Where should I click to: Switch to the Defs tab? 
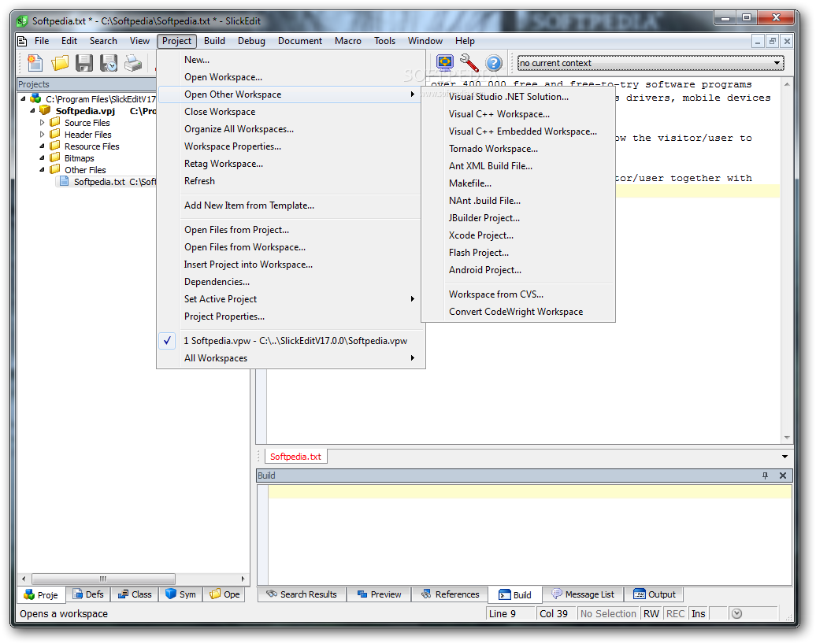pos(88,594)
